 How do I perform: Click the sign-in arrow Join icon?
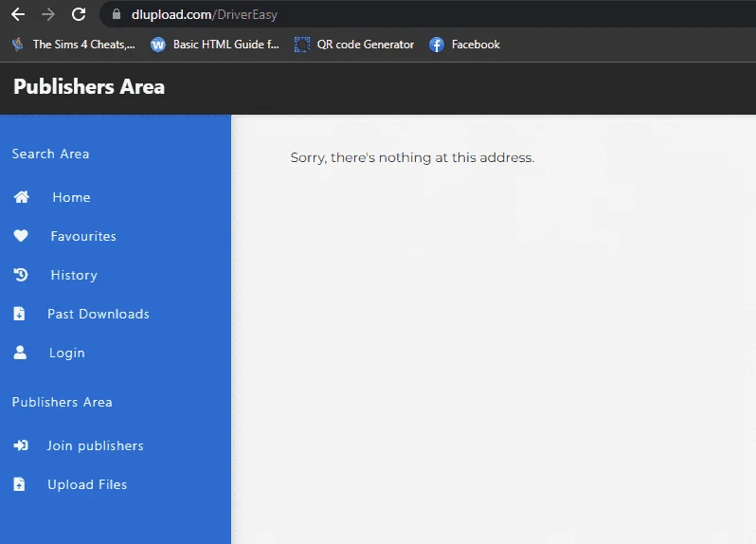pos(21,445)
